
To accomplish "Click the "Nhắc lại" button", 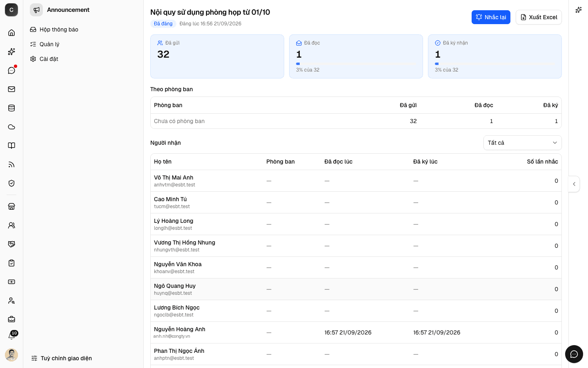I will [491, 17].
